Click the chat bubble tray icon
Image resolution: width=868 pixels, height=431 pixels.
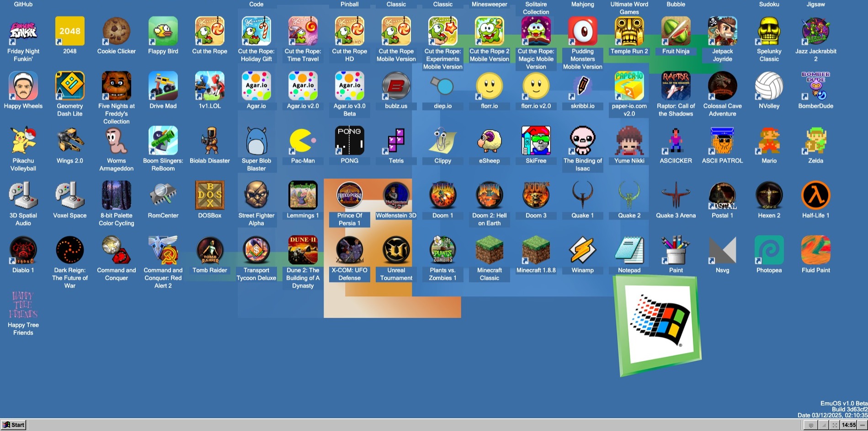[811, 425]
